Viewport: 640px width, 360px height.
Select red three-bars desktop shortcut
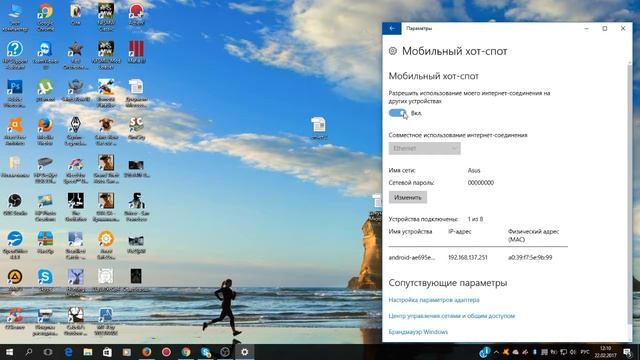tap(136, 51)
